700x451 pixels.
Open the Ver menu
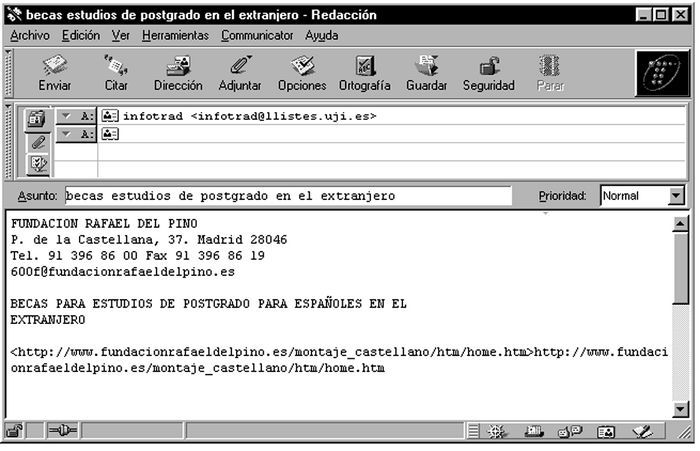click(x=121, y=35)
